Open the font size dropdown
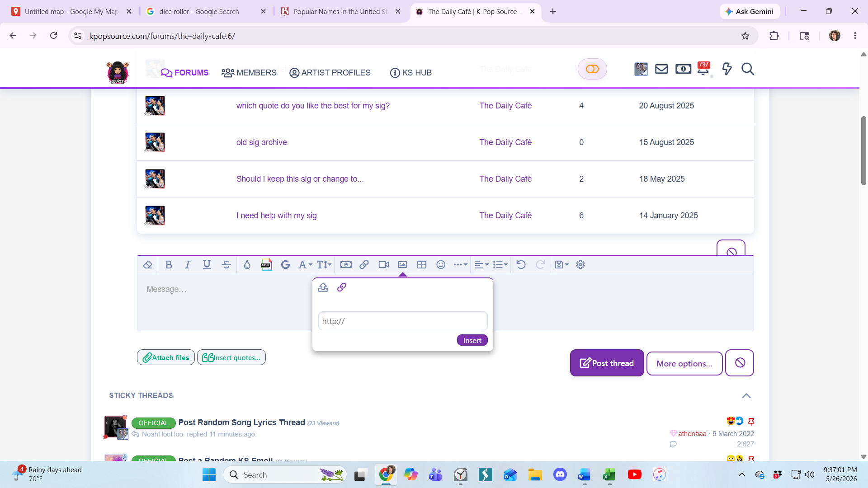 [324, 265]
